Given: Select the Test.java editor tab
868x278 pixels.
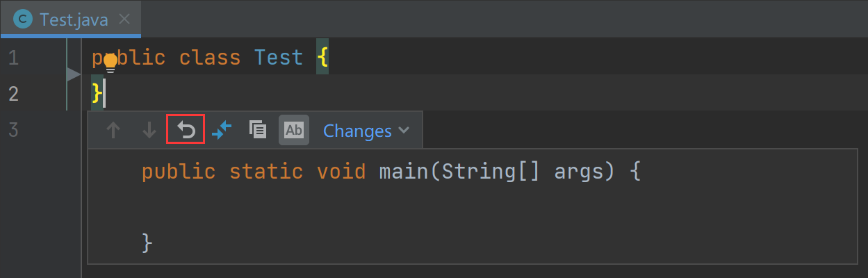Looking at the screenshot, I should click(x=73, y=19).
